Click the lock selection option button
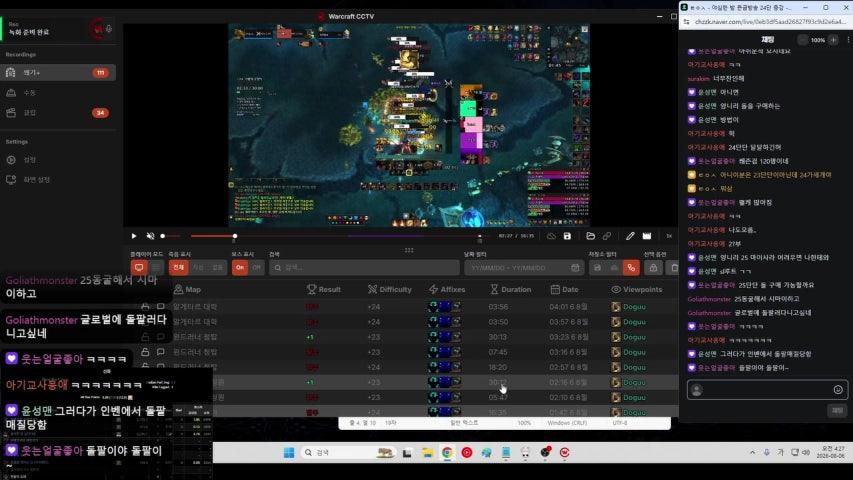This screenshot has width=853, height=480. [653, 268]
